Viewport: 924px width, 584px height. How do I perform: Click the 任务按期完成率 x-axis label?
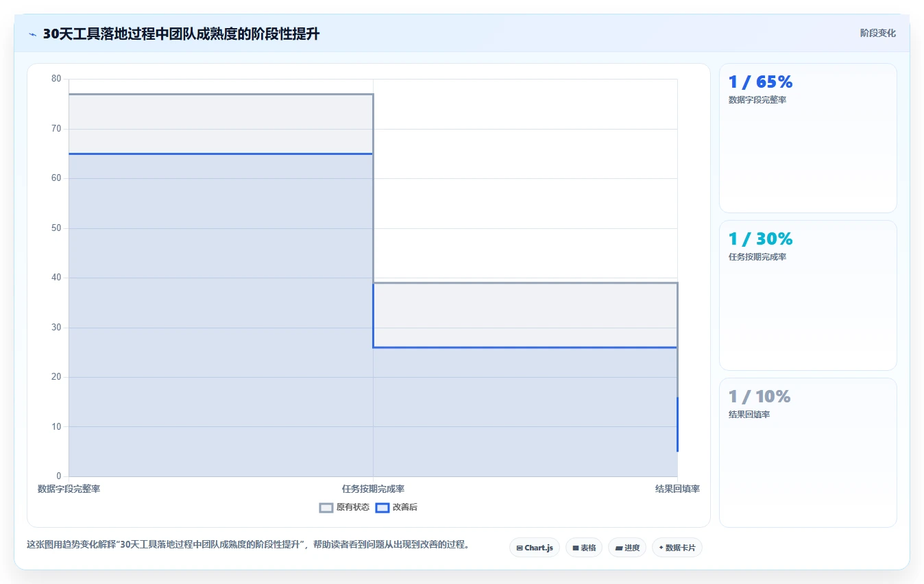(373, 489)
